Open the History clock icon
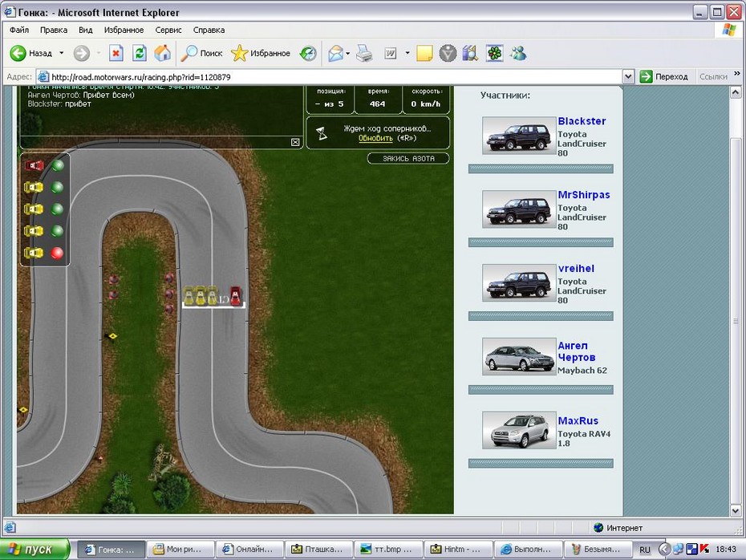 (x=308, y=53)
